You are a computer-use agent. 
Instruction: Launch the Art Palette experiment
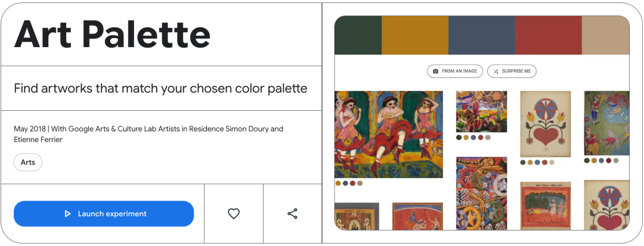104,214
